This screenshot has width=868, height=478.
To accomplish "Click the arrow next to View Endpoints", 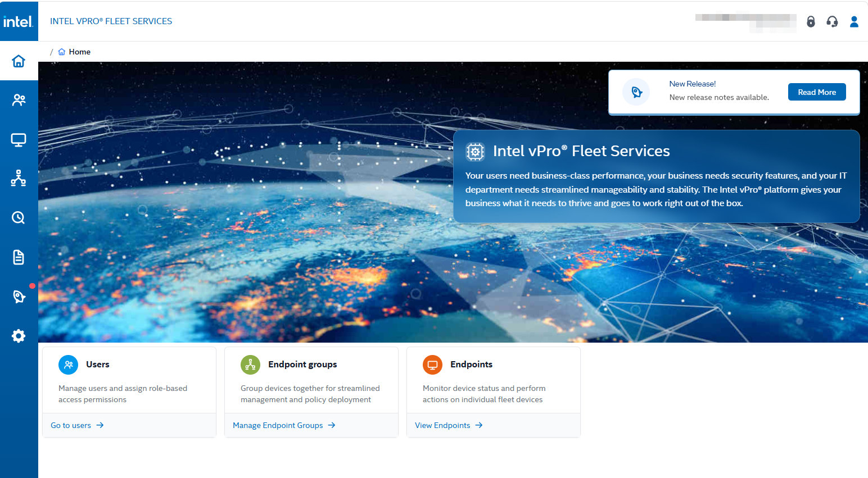I will point(479,425).
